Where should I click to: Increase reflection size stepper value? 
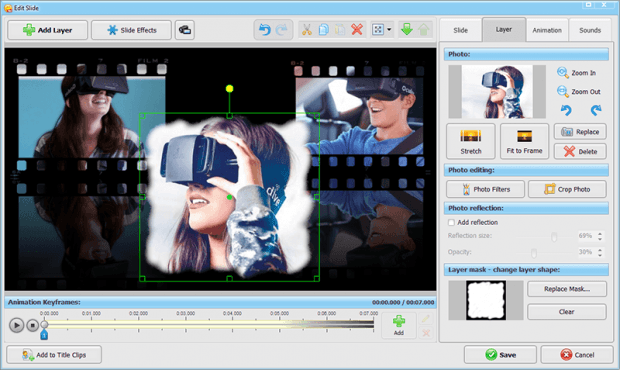[600, 234]
